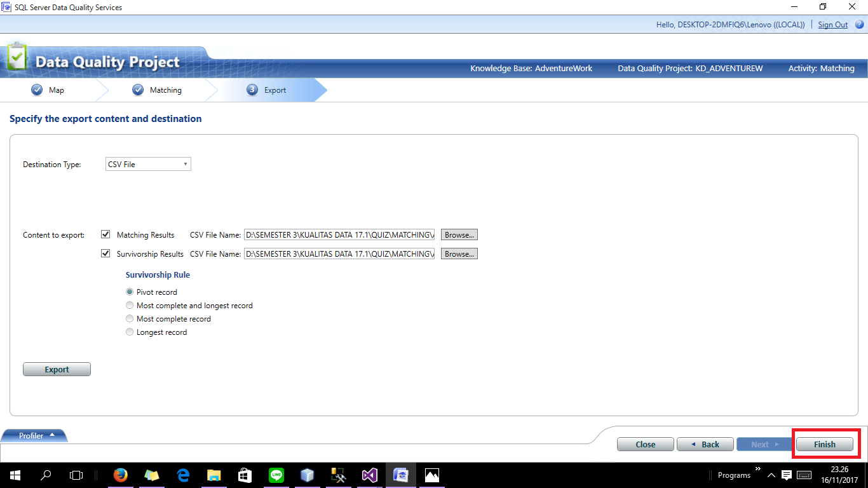The width and height of the screenshot is (868, 488).
Task: Click the Close button
Action: coord(646,444)
